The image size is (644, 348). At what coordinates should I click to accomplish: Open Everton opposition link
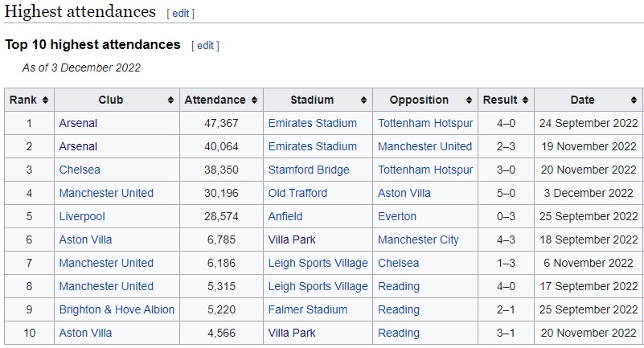(x=397, y=216)
